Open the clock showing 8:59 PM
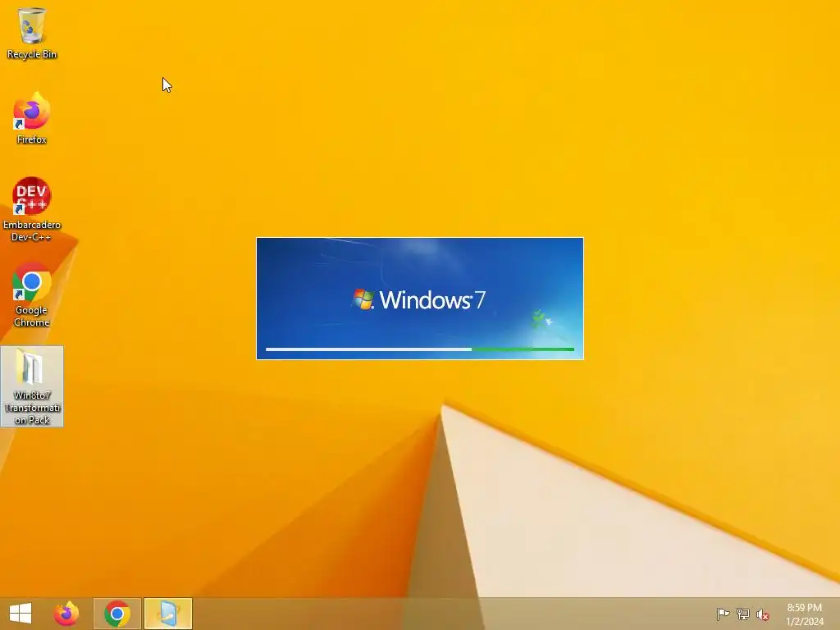Screen dimensions: 840x630 pyautogui.click(x=804, y=614)
